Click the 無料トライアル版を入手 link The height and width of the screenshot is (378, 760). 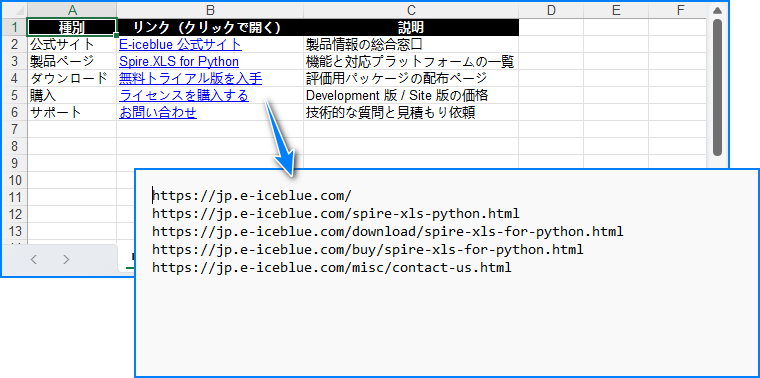pos(190,79)
